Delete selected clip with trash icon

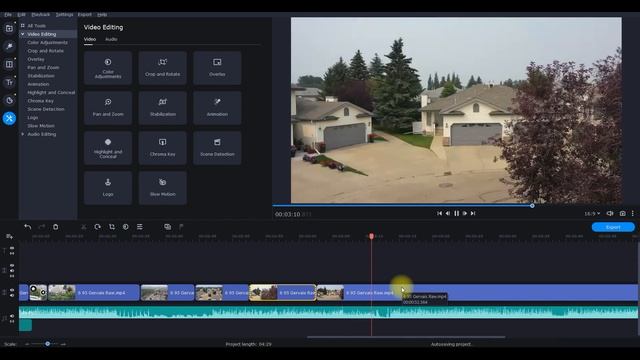[56, 227]
